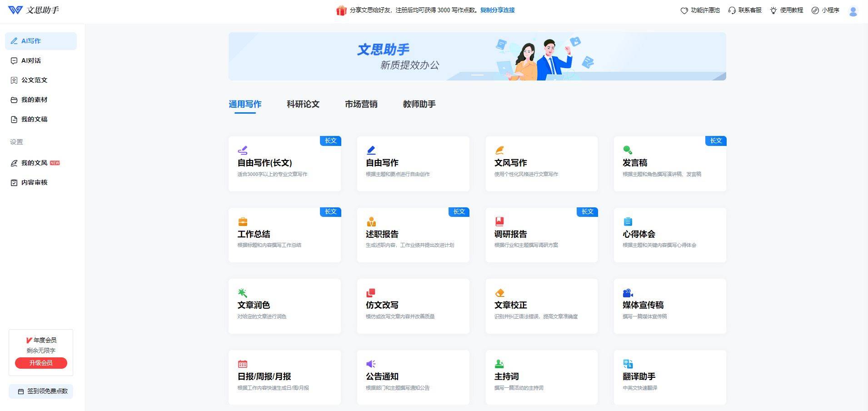
Task: Click the 复制分享连接 link
Action: pos(497,10)
